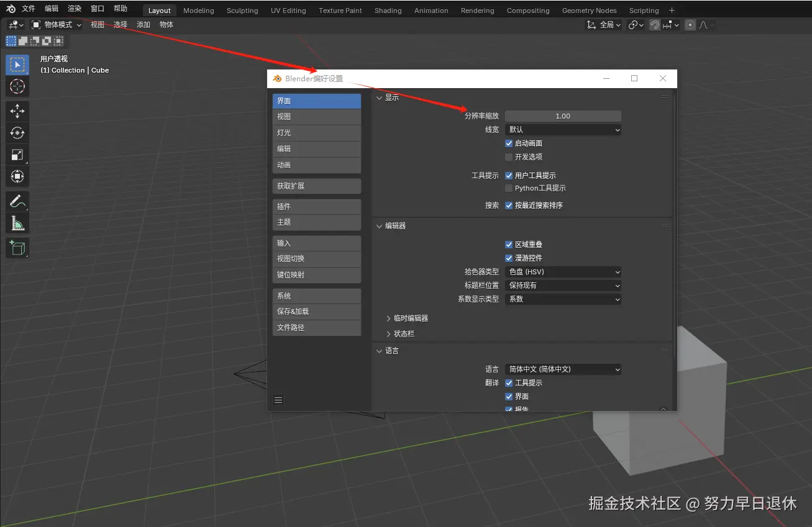
Task: Toggle proportional editing circle icon
Action: pyautogui.click(x=690, y=25)
